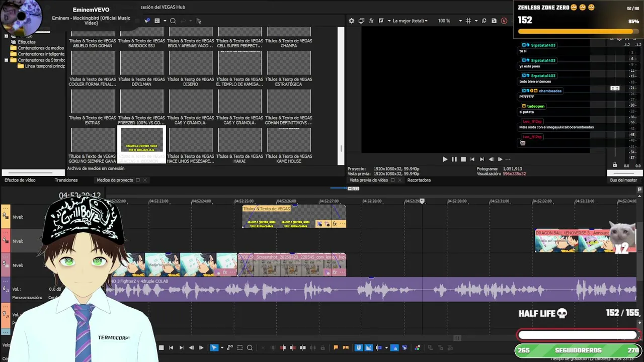
Task: Open Bus del master tab
Action: pos(623,180)
